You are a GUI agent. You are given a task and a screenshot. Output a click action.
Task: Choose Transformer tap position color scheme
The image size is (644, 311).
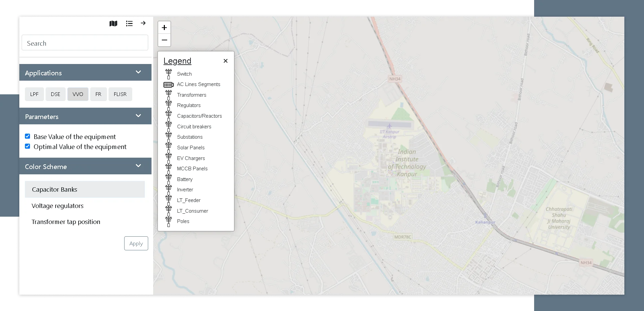pyautogui.click(x=66, y=222)
